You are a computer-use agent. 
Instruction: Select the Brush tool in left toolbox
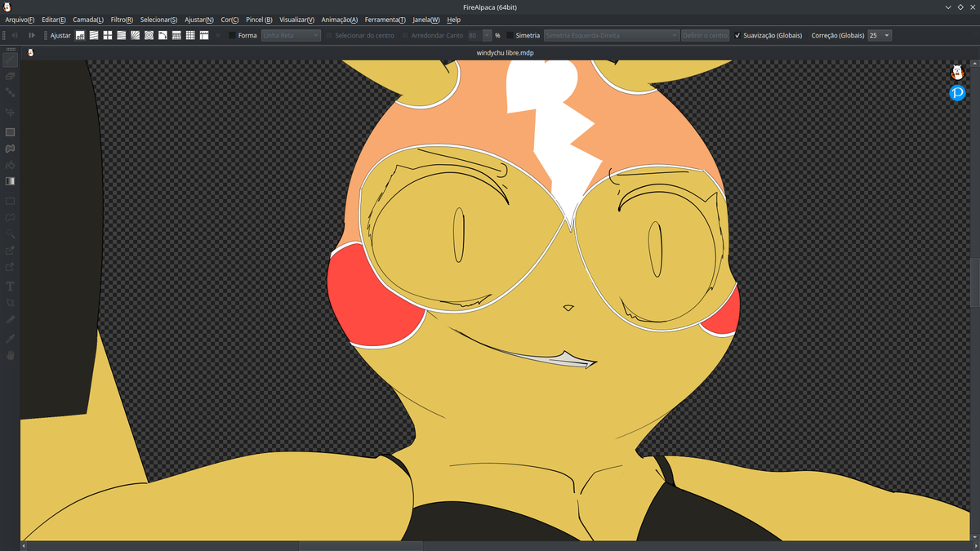pos(10,59)
